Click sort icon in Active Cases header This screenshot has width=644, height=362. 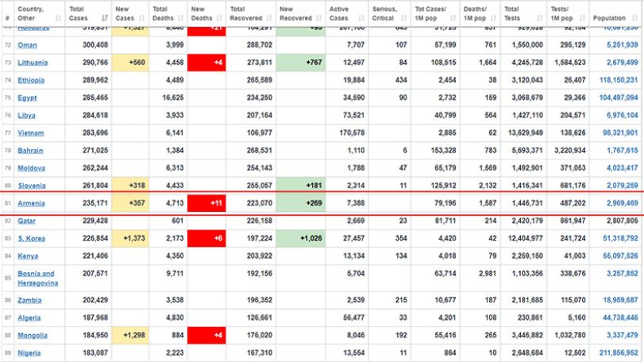361,18
